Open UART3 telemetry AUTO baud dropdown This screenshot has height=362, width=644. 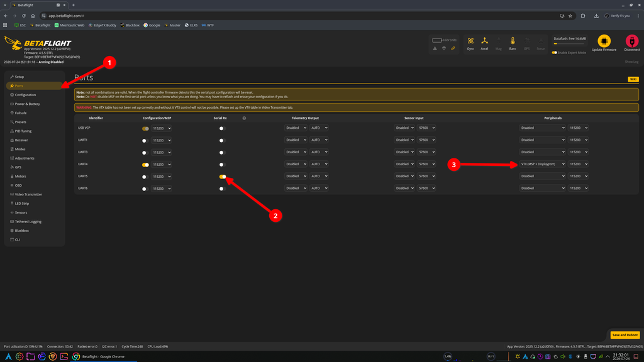click(319, 152)
